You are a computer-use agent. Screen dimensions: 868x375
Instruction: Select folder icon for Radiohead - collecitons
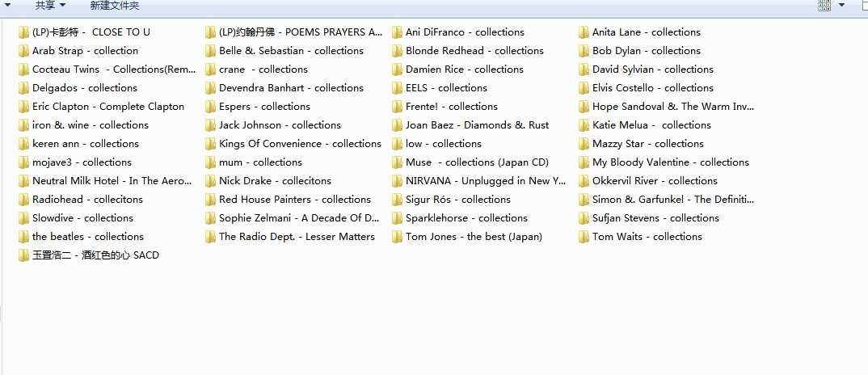tap(23, 200)
